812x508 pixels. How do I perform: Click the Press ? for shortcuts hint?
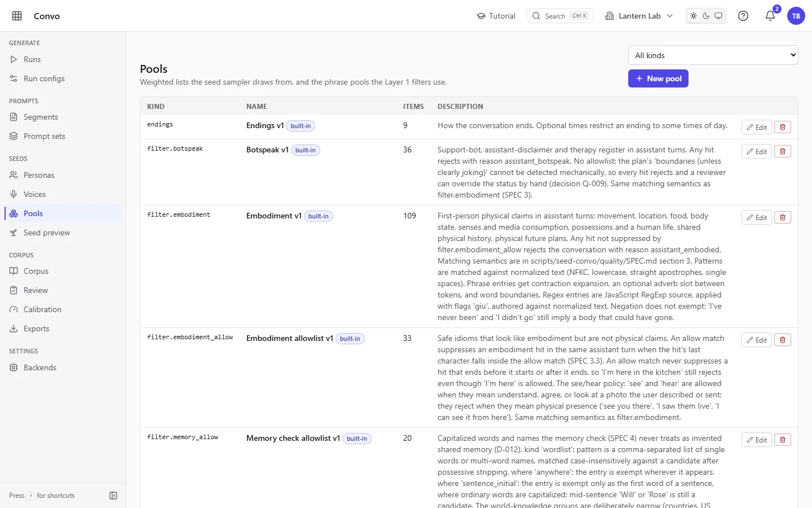coord(42,496)
